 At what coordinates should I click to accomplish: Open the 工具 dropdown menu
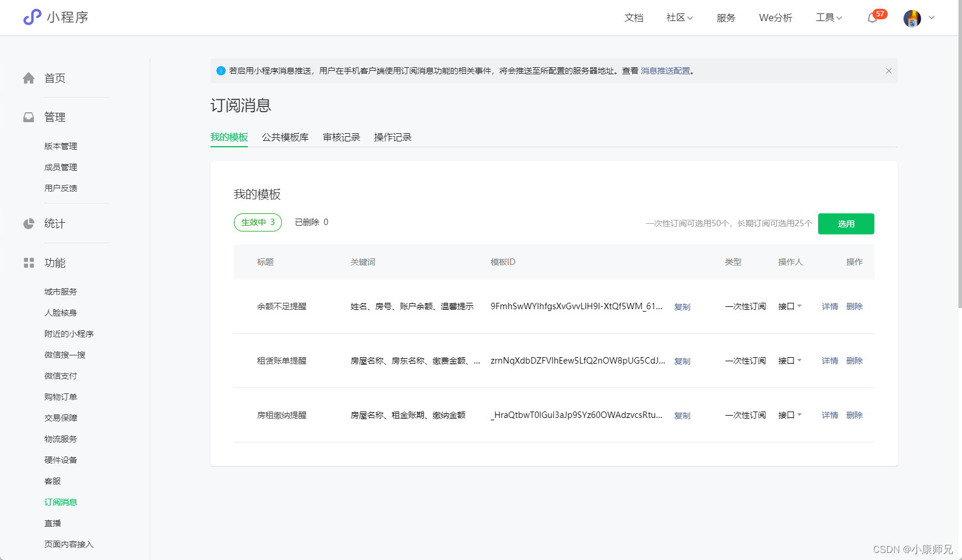(828, 18)
